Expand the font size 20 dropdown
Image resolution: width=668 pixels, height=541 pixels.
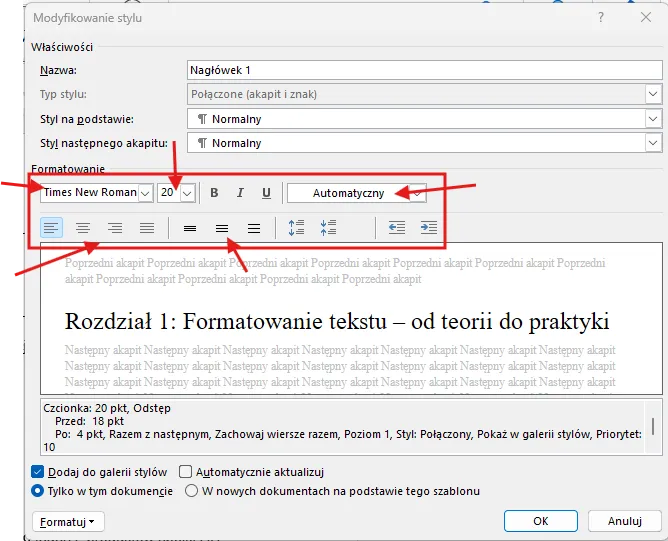187,193
